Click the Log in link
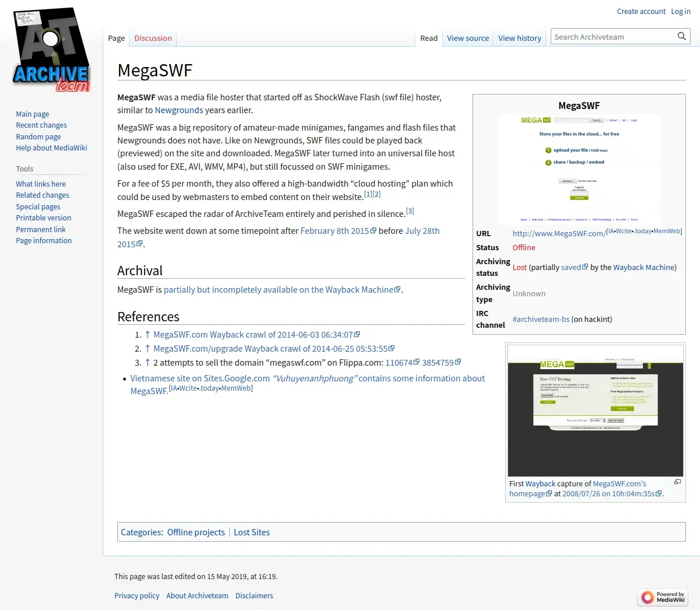700x610 pixels. click(x=680, y=11)
